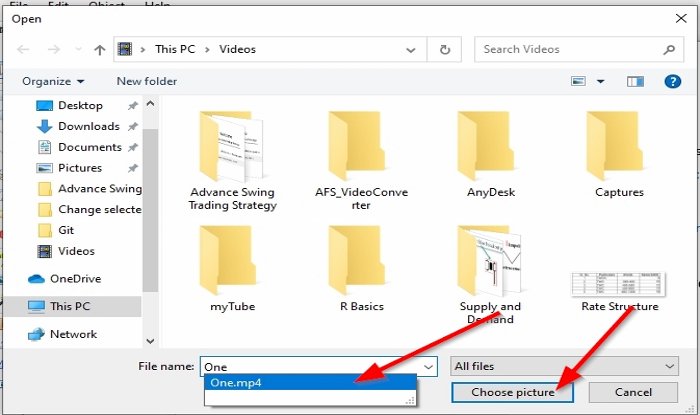This screenshot has width=700, height=415.
Task: Select the Rate Structure file thumbnail
Action: [619, 290]
